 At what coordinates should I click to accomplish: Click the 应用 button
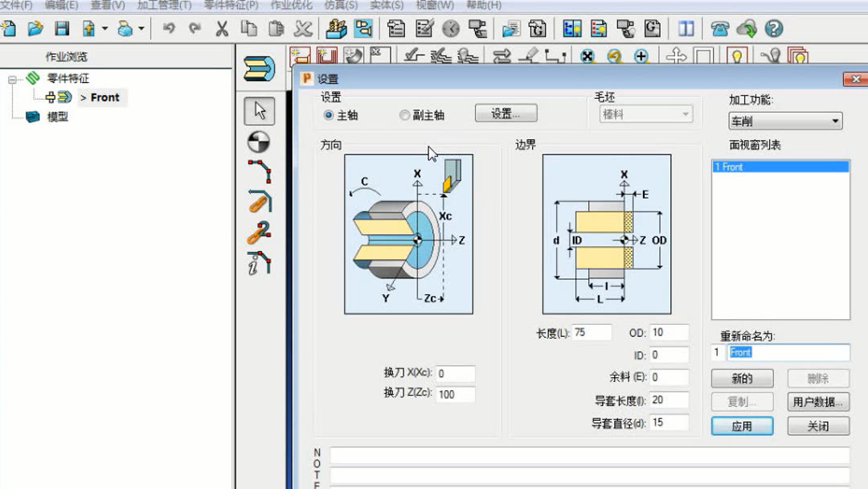tap(742, 425)
